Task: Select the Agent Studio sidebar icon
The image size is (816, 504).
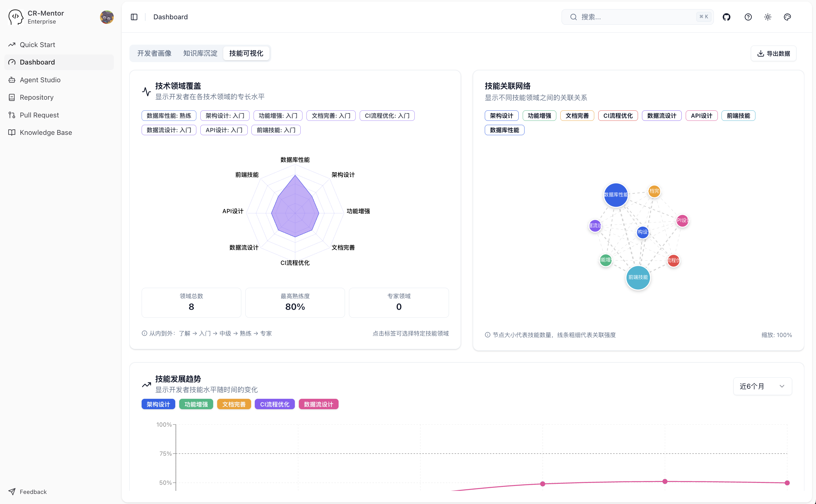Action: [12, 80]
